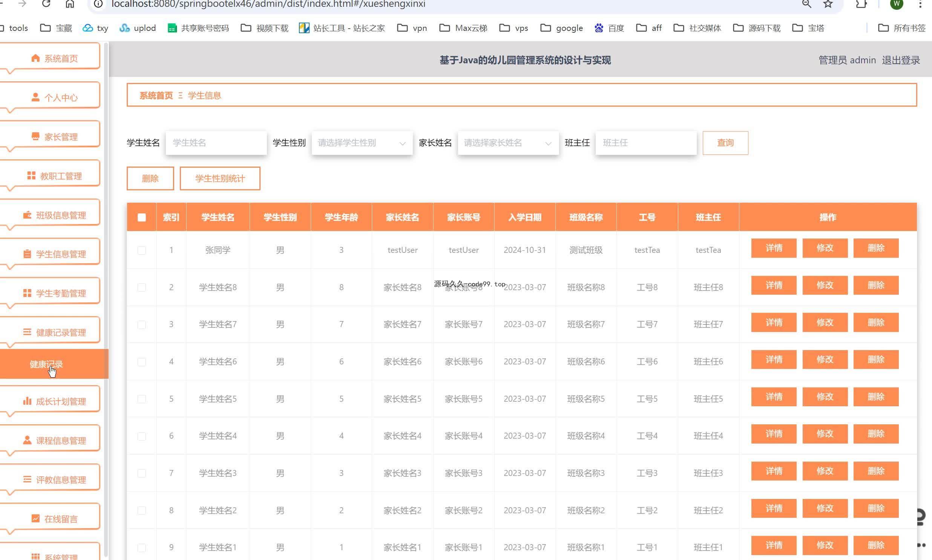Expand the vpn bookmark folder
This screenshot has height=560, width=932.
412,28
